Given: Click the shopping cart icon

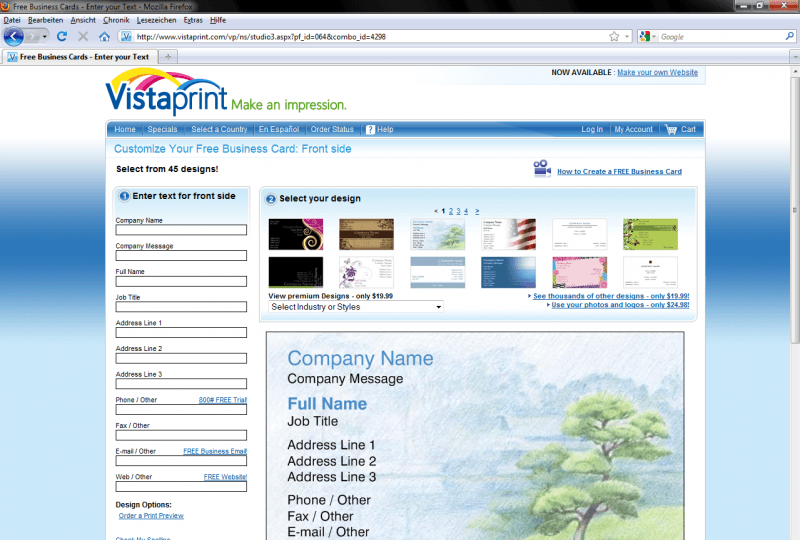Looking at the screenshot, I should pyautogui.click(x=671, y=130).
